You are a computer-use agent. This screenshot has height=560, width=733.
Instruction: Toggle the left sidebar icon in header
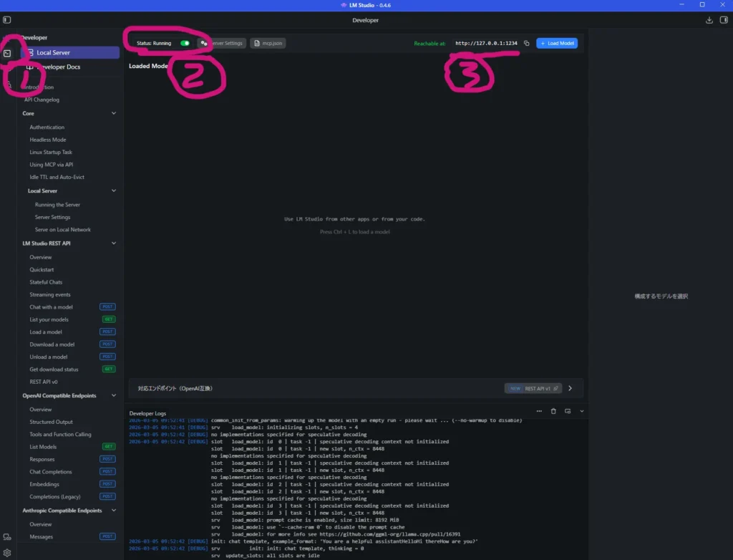pyautogui.click(x=7, y=20)
